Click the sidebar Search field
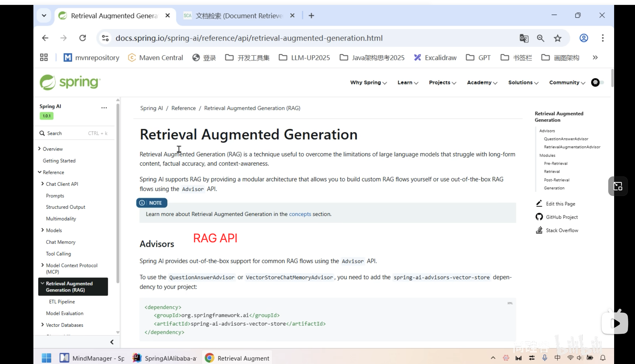Viewport: 635px width, 364px height. (74, 133)
